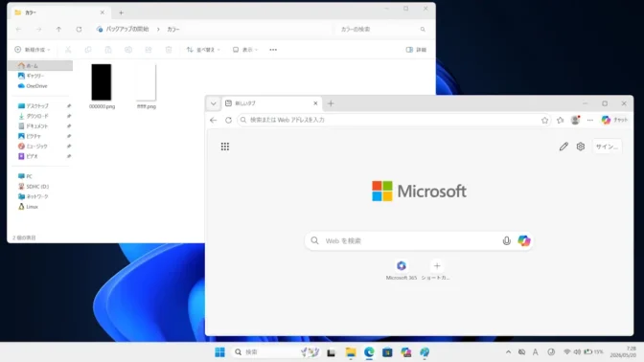Open the Copilot チャット button in Edge
The width and height of the screenshot is (644, 362).
(614, 120)
